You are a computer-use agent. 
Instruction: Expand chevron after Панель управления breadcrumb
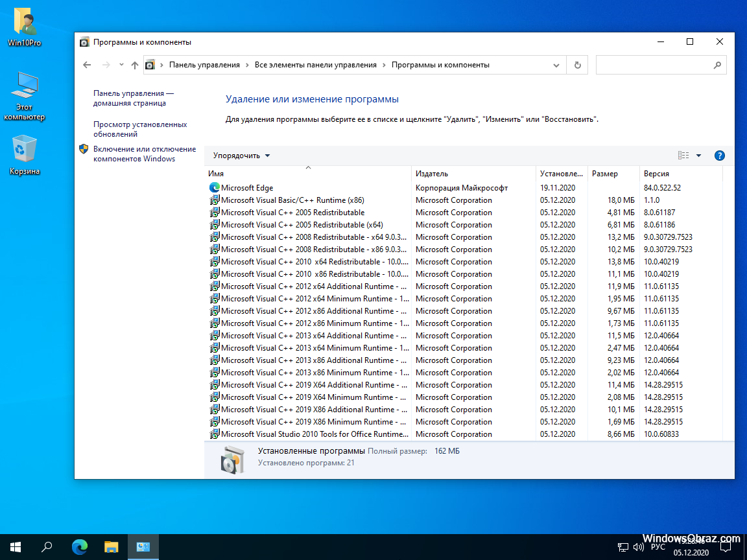[x=247, y=65]
